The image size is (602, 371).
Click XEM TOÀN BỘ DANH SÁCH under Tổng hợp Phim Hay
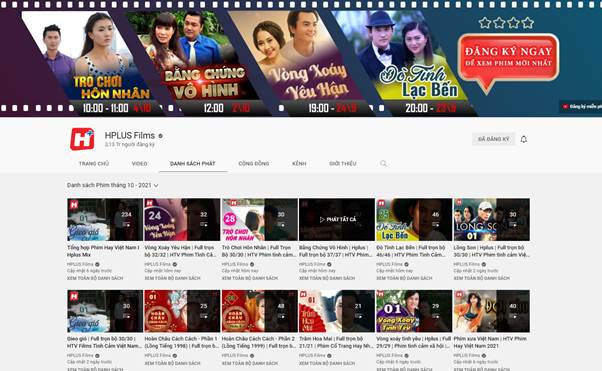coord(95,278)
